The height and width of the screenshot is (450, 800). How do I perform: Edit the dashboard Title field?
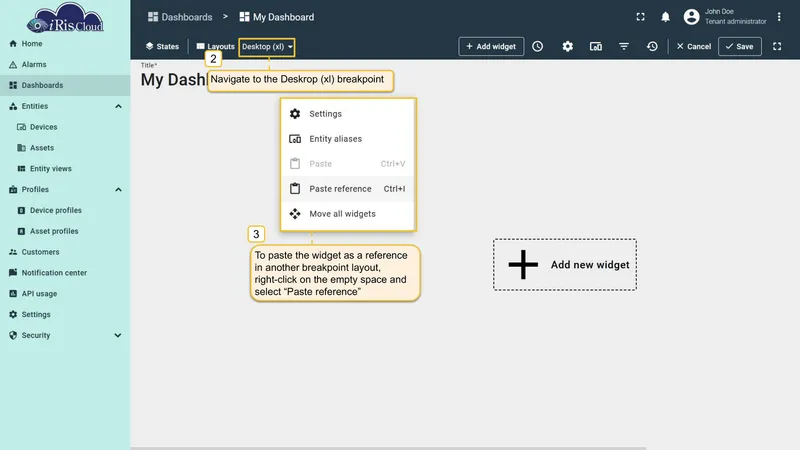173,80
